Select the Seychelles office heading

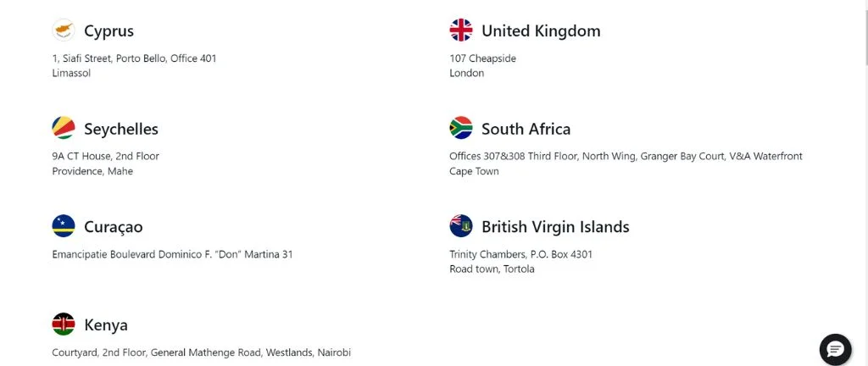click(x=121, y=130)
